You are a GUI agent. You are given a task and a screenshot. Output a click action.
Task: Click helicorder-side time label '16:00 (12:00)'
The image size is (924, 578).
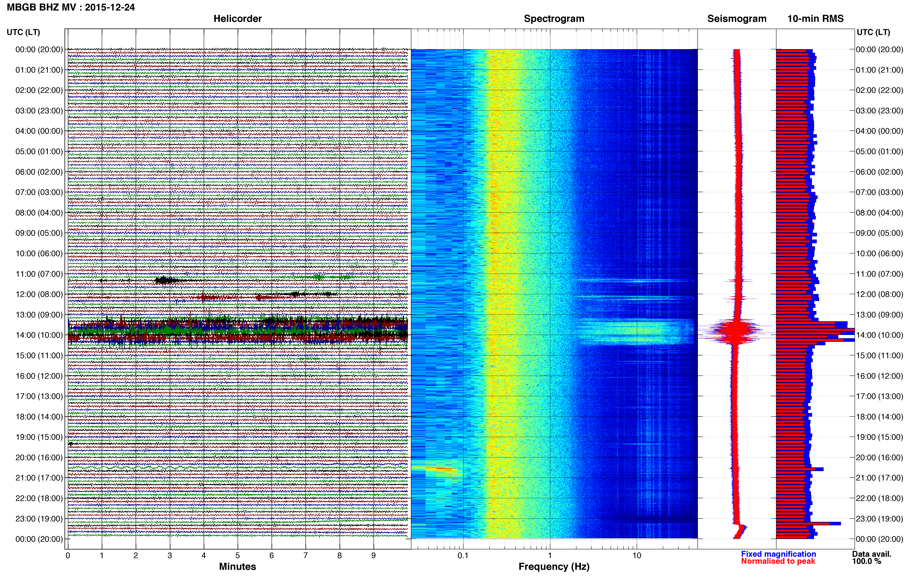[x=39, y=376]
